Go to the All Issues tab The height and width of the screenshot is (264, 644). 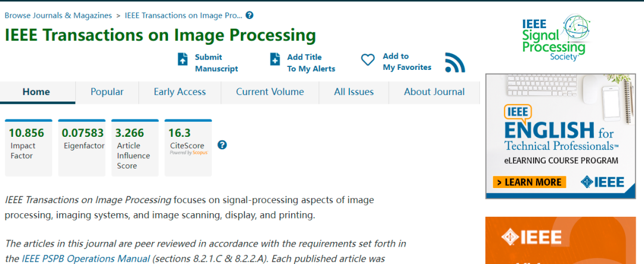354,92
